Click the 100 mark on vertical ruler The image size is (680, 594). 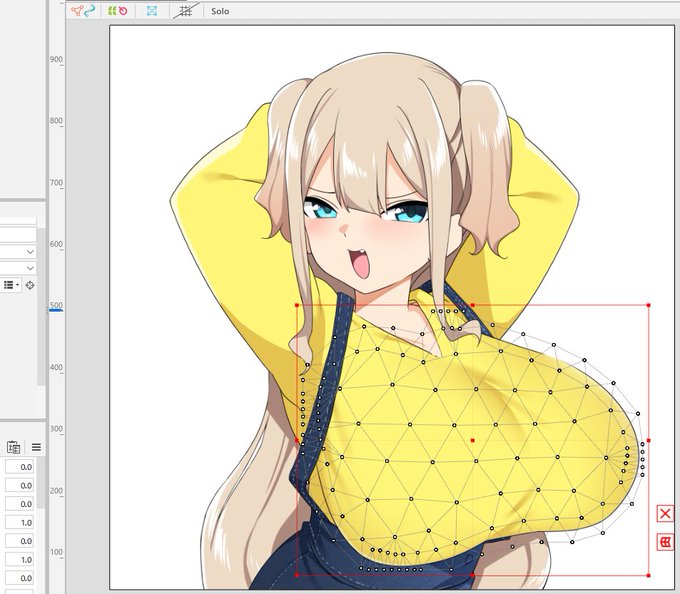56,552
